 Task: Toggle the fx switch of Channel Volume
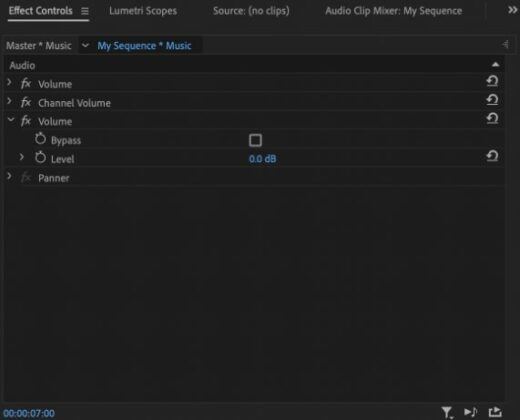[26, 102]
